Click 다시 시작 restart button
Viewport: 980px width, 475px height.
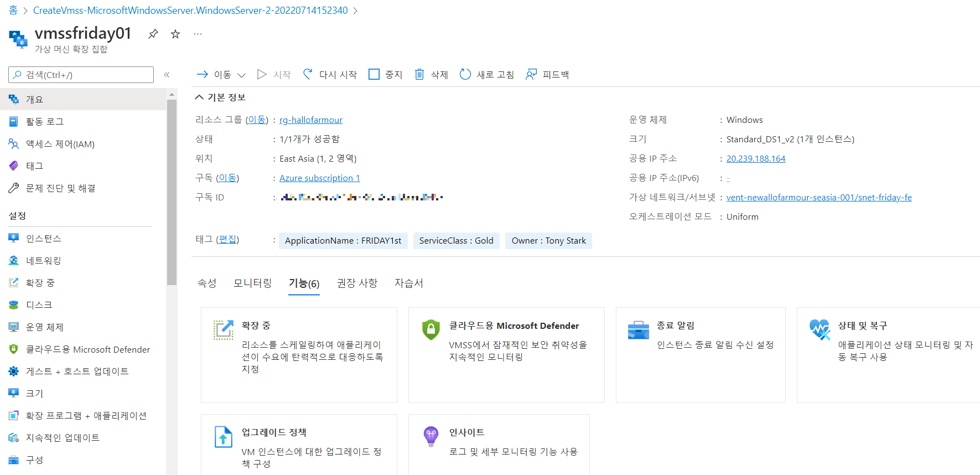[x=330, y=74]
